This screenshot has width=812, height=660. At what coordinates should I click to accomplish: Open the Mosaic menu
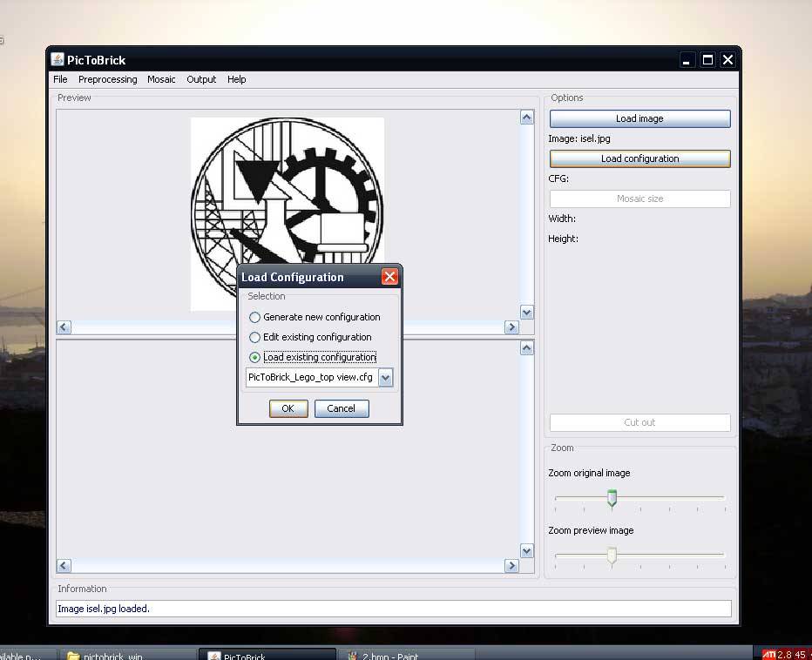click(x=161, y=79)
